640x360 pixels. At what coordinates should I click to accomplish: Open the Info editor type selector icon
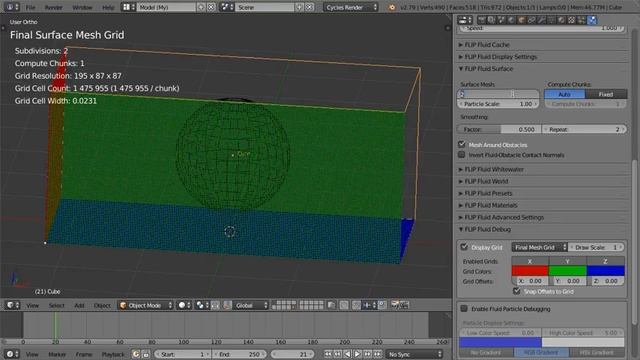point(12,7)
